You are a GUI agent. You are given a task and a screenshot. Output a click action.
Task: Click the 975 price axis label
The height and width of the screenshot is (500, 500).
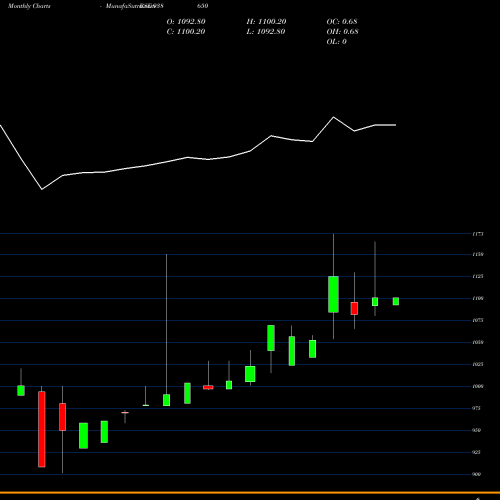(477, 408)
